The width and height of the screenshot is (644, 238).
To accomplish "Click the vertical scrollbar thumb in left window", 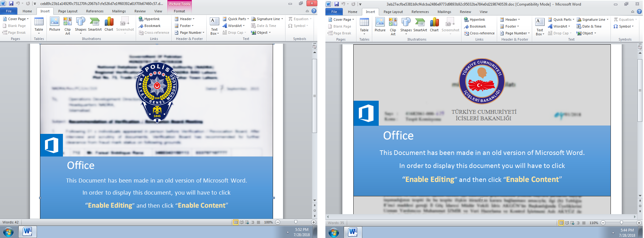I will point(315,96).
